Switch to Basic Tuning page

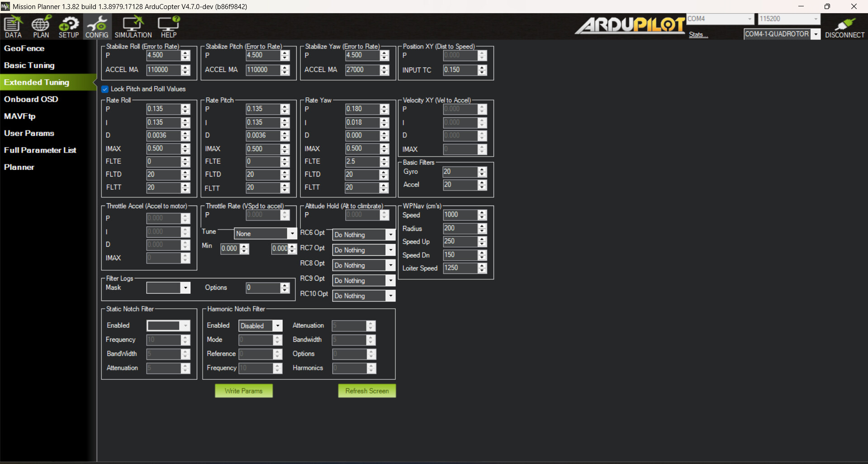(x=29, y=65)
